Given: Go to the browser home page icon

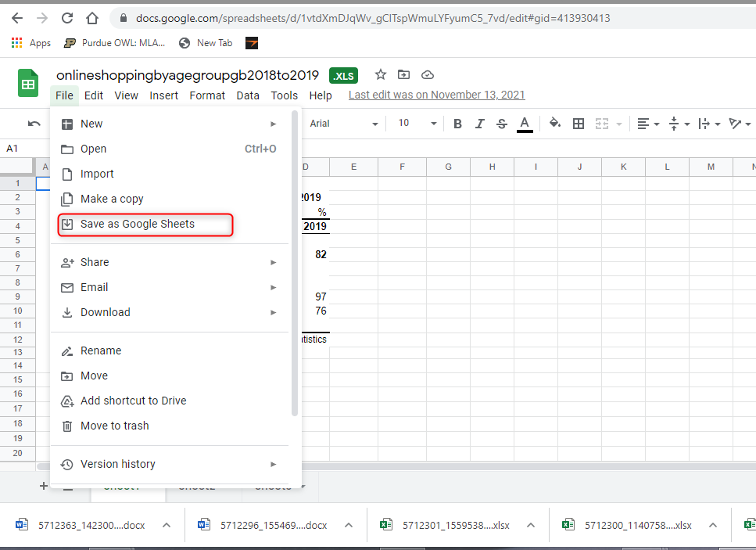Looking at the screenshot, I should click(x=92, y=18).
